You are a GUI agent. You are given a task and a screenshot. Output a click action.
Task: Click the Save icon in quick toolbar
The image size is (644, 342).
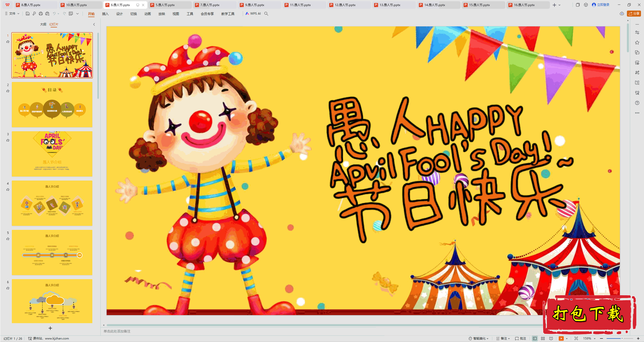(x=28, y=14)
